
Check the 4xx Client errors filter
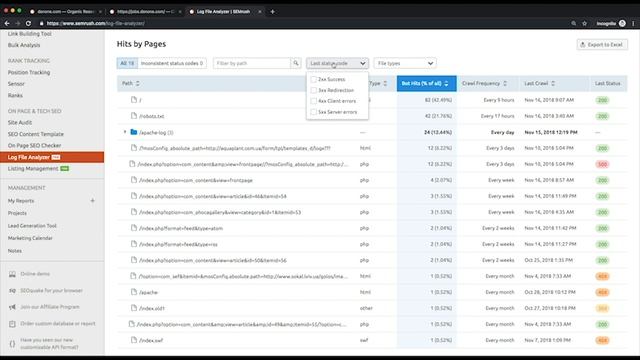(x=313, y=101)
